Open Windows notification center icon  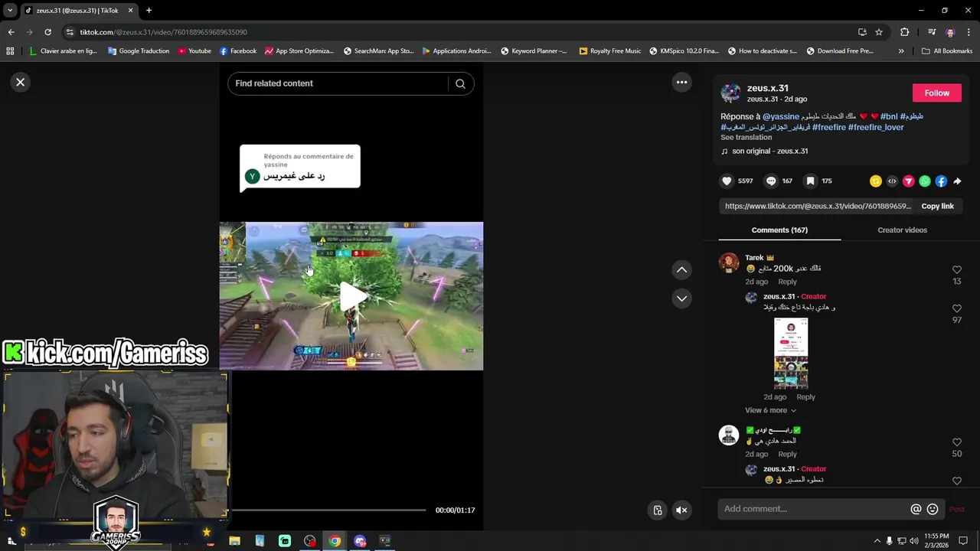tap(963, 541)
